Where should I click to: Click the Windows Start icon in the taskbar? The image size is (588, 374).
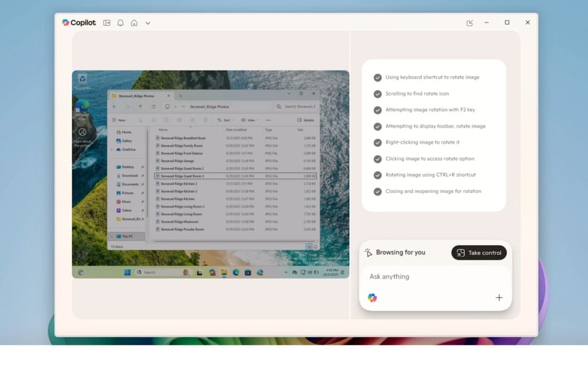point(127,272)
